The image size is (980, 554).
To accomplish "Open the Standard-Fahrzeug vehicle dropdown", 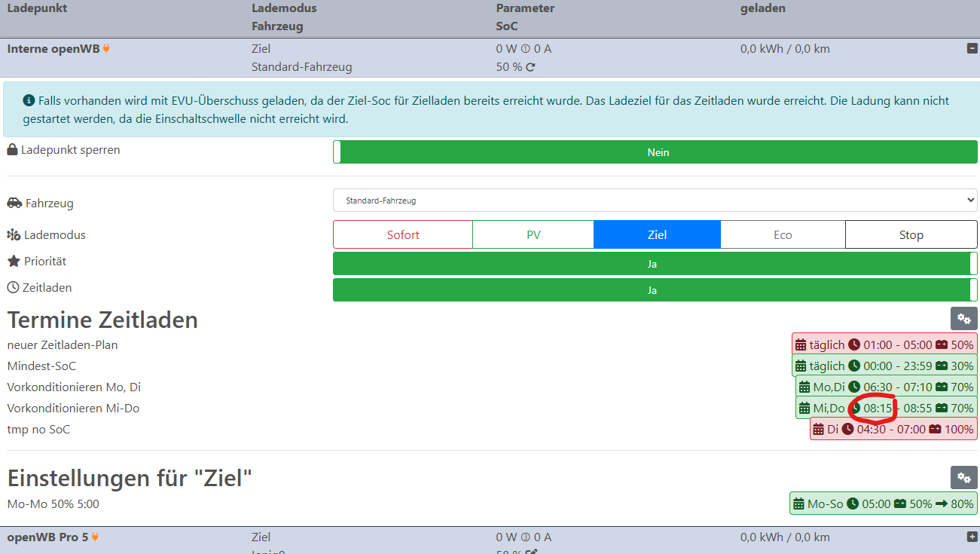I will click(655, 199).
